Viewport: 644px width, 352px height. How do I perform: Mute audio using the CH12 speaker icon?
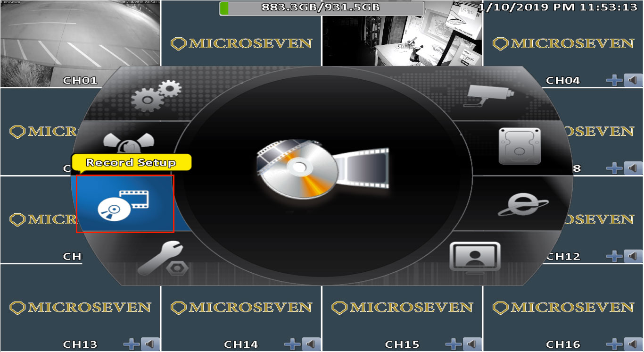[633, 256]
